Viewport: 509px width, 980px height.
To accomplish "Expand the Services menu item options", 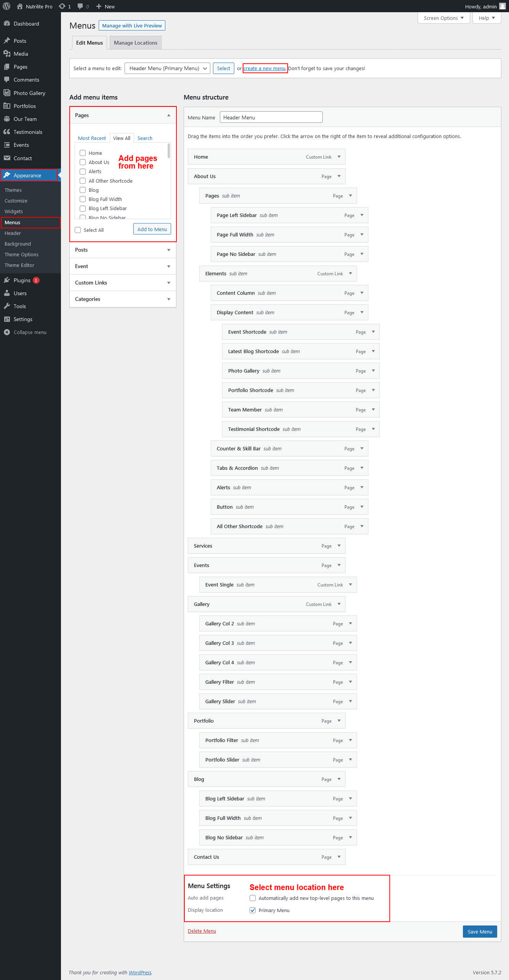I will (339, 546).
